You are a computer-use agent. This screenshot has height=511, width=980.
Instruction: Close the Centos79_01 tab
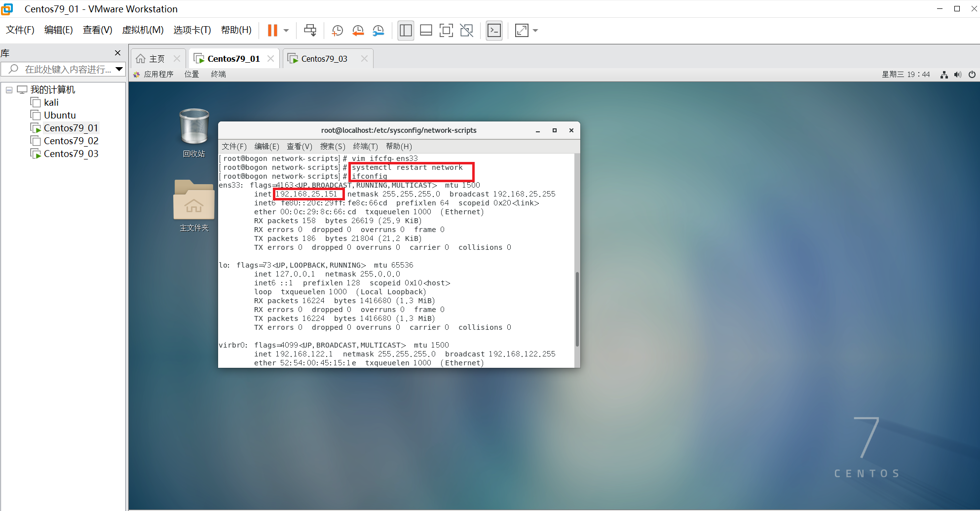[270, 59]
